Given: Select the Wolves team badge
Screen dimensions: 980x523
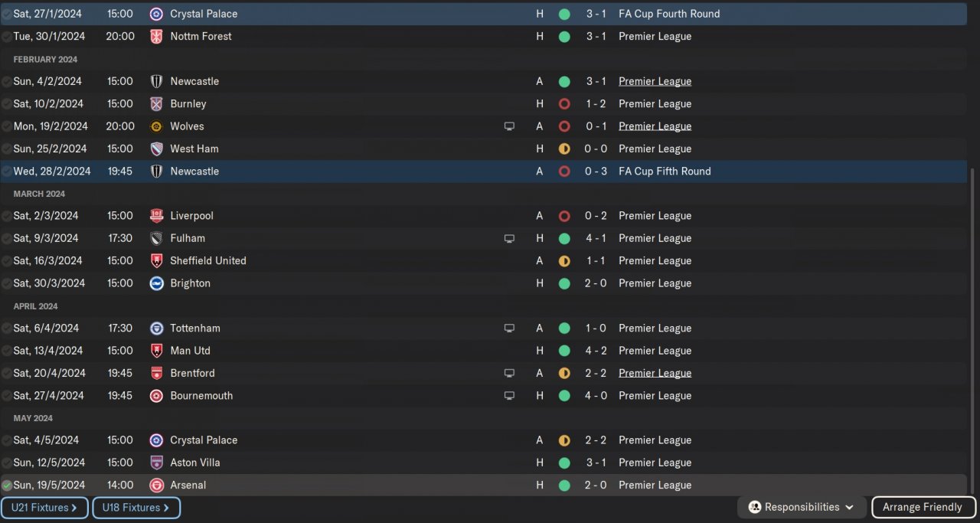Looking at the screenshot, I should tap(156, 126).
